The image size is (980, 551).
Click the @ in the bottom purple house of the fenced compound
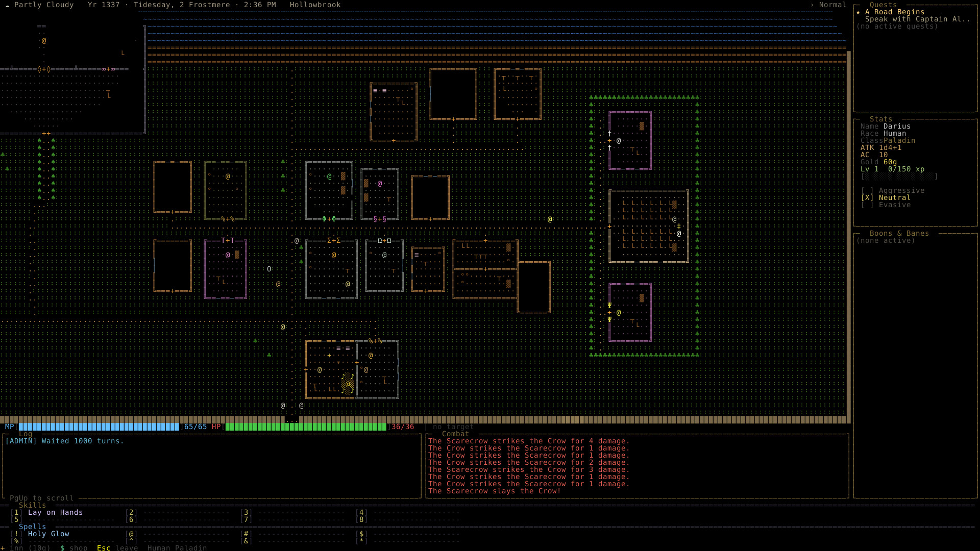coord(619,313)
